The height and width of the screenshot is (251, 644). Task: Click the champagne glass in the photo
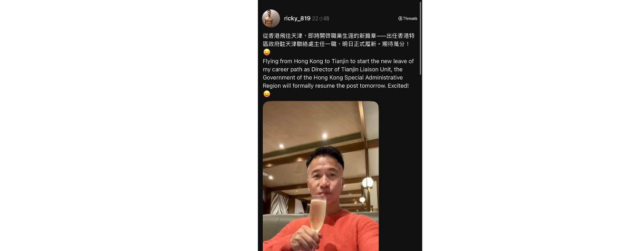click(318, 216)
